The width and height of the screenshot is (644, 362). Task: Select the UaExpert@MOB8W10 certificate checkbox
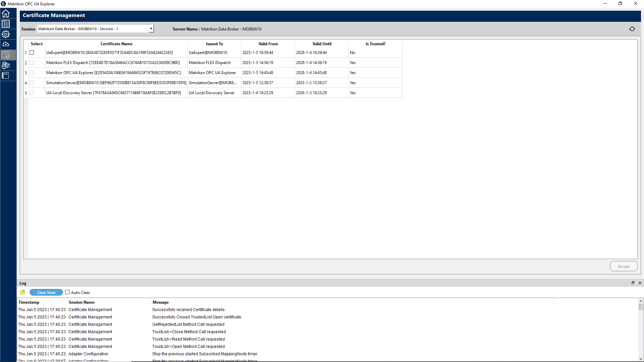[x=32, y=53]
